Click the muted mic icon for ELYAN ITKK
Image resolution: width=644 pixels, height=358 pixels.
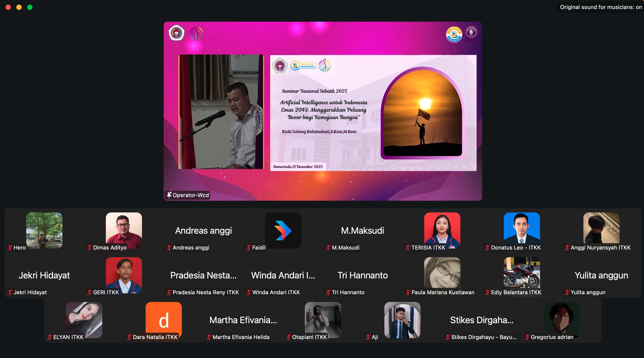pos(50,337)
